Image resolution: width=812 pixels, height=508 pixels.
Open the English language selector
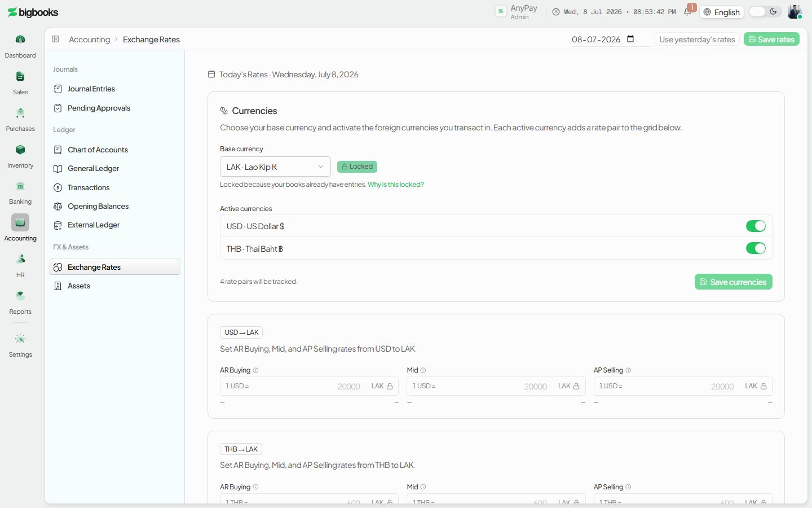[x=722, y=12]
